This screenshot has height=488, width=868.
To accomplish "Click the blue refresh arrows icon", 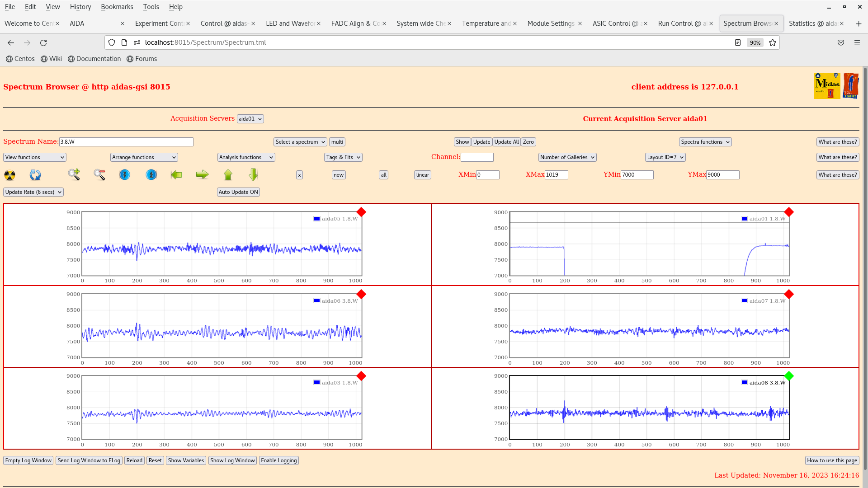I will click(x=35, y=175).
